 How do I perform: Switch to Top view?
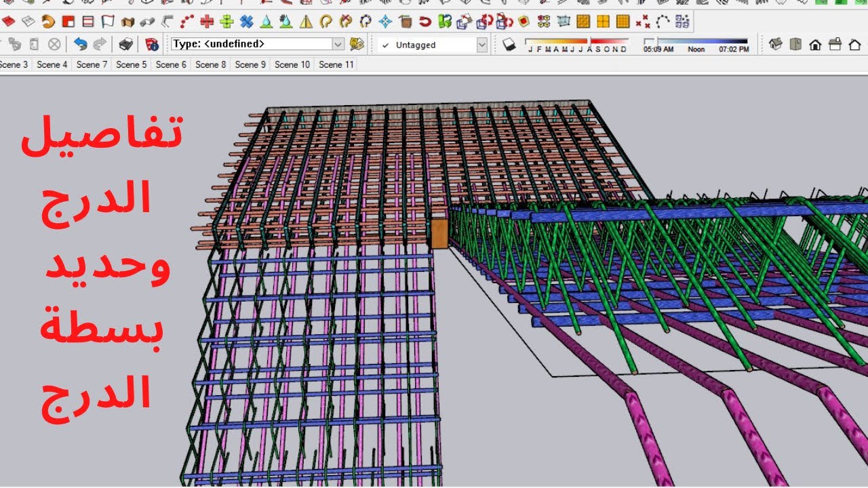pos(796,45)
